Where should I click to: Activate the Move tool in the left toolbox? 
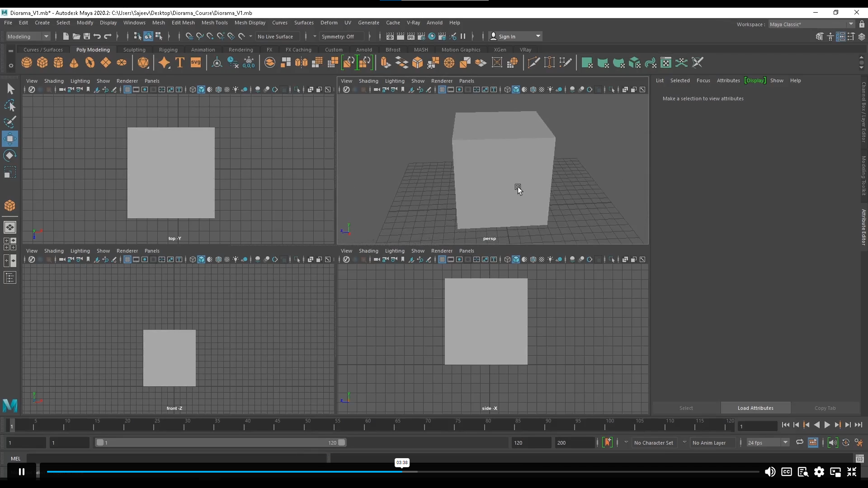[10, 139]
